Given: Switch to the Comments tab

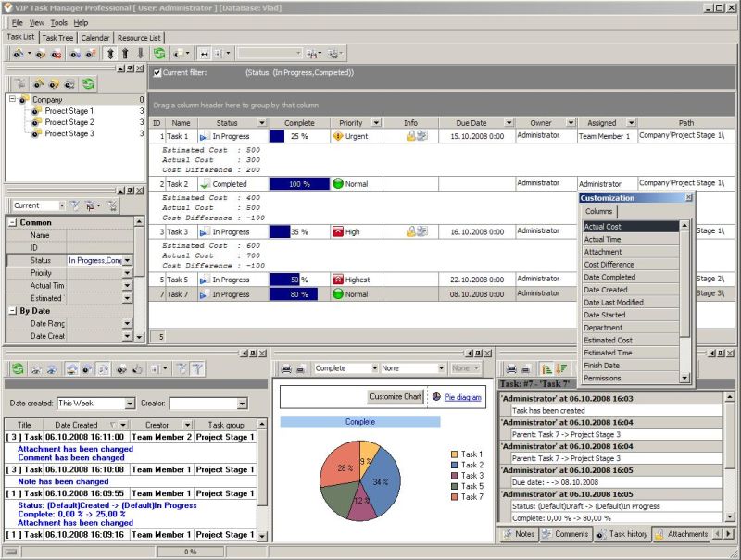Looking at the screenshot, I should (565, 534).
